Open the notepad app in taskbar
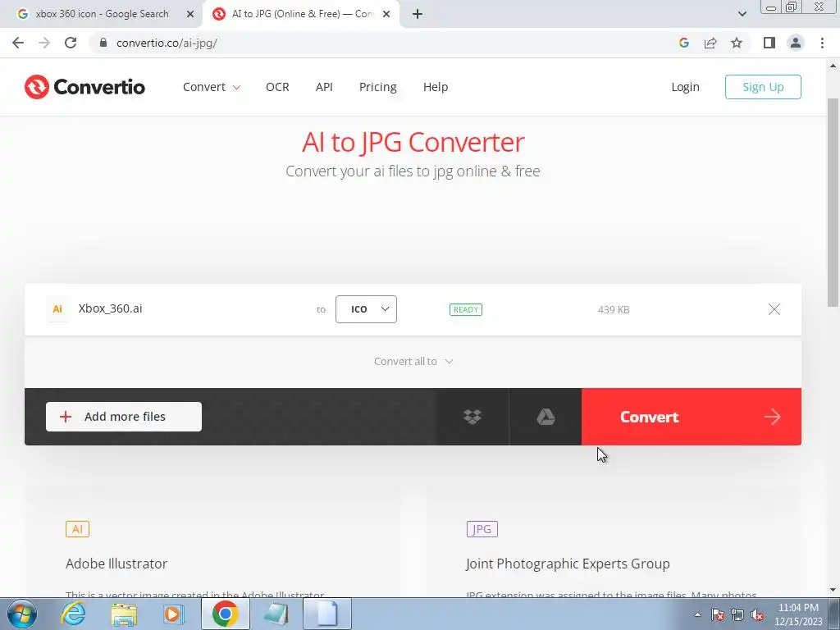The width and height of the screenshot is (840, 630). pos(276,614)
